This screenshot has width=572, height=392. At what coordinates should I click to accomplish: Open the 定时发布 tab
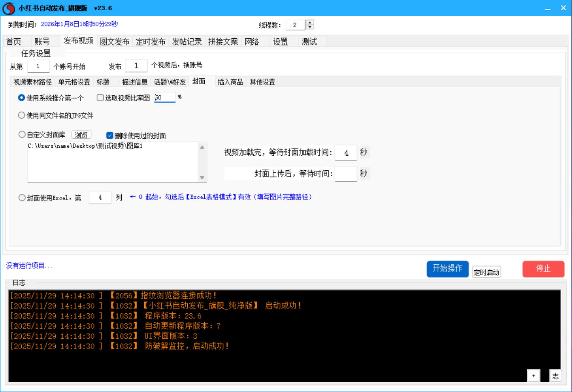pyautogui.click(x=151, y=42)
